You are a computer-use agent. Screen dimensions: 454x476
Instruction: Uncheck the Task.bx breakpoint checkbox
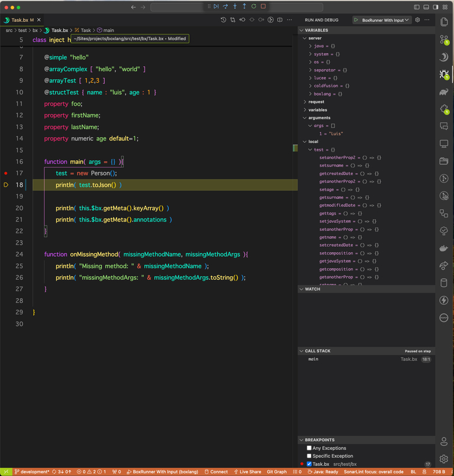point(309,464)
